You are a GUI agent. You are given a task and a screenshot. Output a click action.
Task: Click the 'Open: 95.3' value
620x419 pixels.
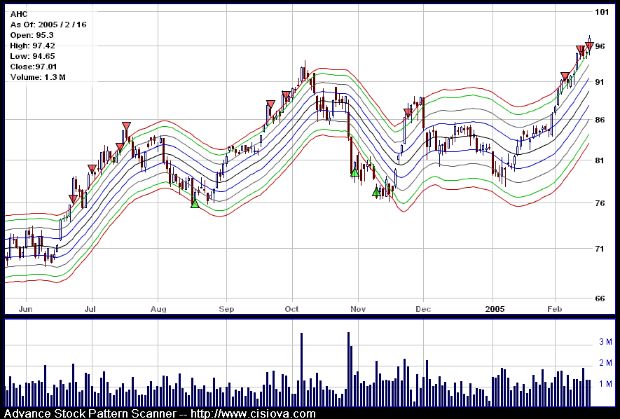32,35
